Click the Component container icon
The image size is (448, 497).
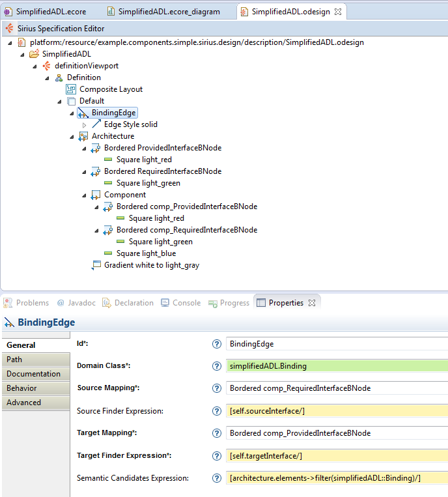click(96, 195)
